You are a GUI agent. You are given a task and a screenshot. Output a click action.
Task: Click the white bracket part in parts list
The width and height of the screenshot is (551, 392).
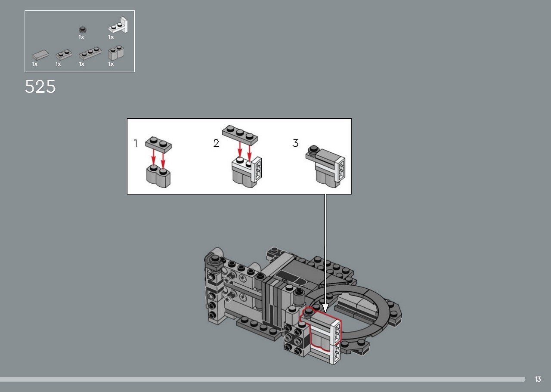pyautogui.click(x=118, y=25)
